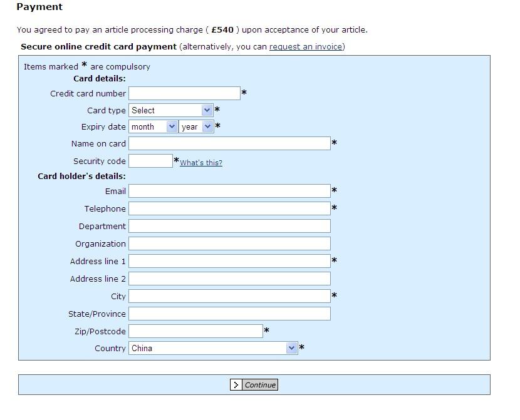Select the State/Province text box
The width and height of the screenshot is (520, 420).
click(229, 314)
